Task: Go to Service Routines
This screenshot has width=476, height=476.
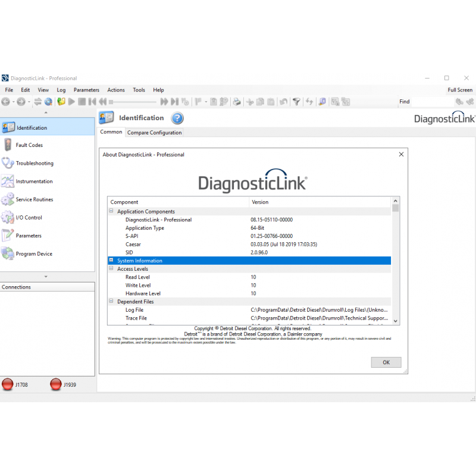Action: coord(34,199)
